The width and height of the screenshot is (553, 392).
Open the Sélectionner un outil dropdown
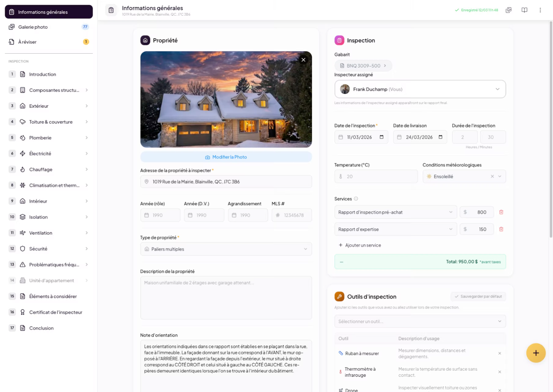[420, 321]
